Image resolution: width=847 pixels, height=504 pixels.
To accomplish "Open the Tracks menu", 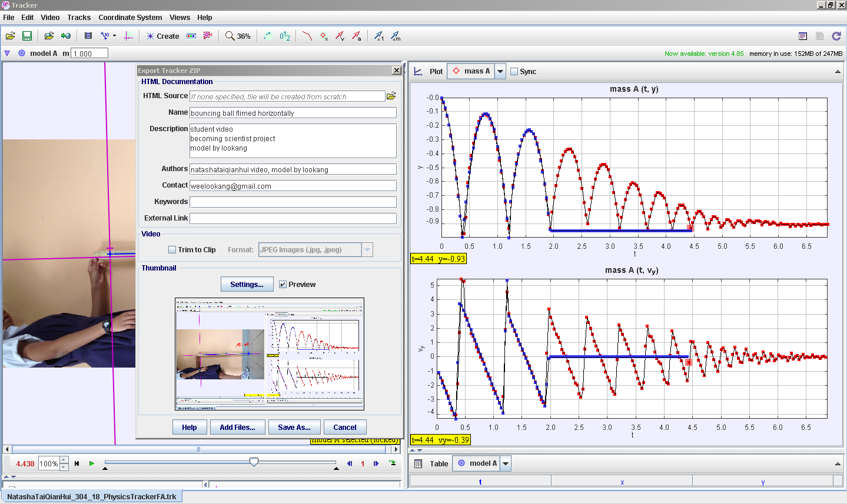I will coord(79,18).
